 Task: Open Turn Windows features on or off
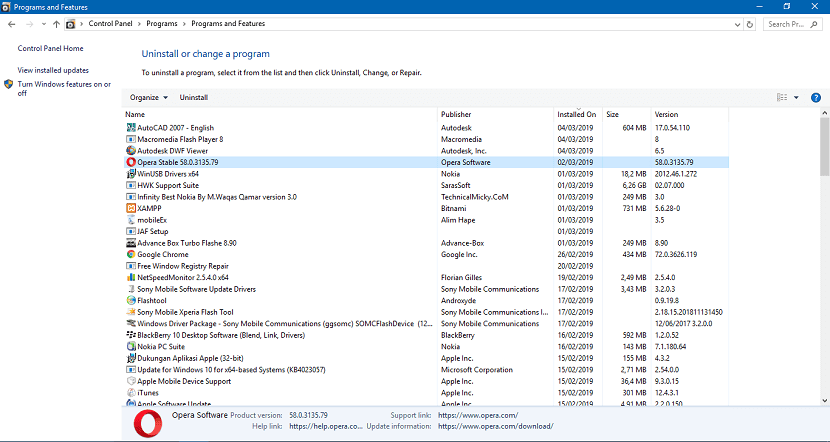click(64, 88)
